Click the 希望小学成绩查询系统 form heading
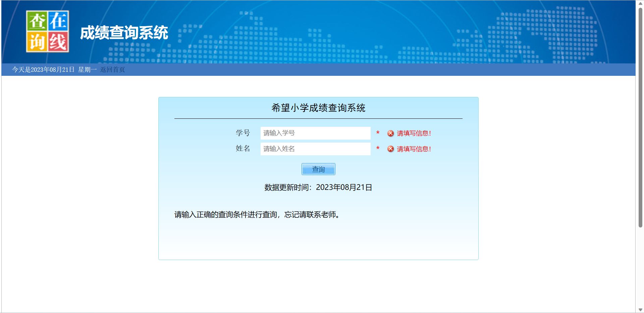 (x=318, y=108)
